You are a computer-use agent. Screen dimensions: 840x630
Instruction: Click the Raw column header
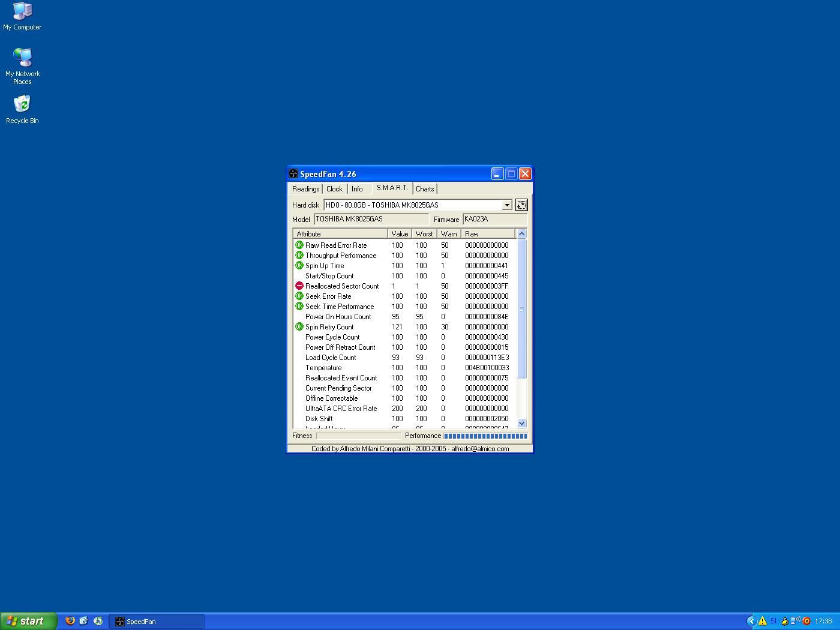pos(488,234)
